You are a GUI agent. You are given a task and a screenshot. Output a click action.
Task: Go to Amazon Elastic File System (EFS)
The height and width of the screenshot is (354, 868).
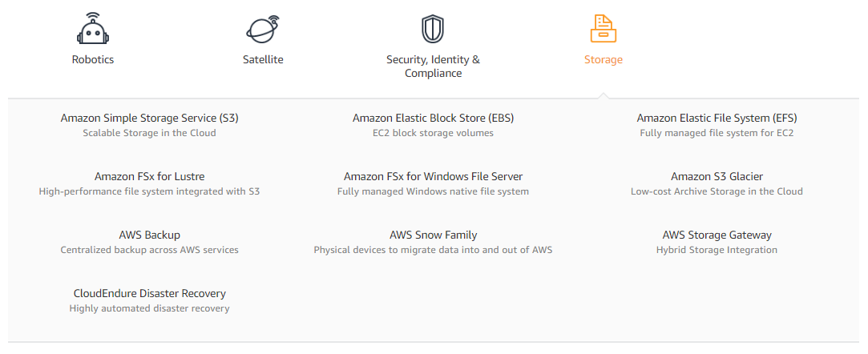pos(717,118)
